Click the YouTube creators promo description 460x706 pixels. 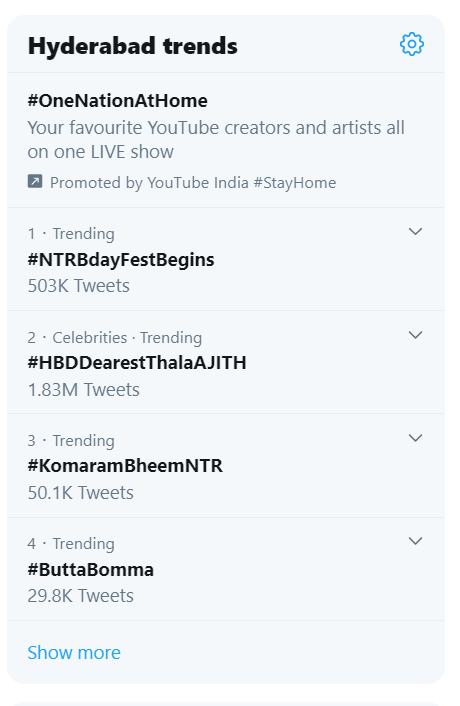click(216, 140)
